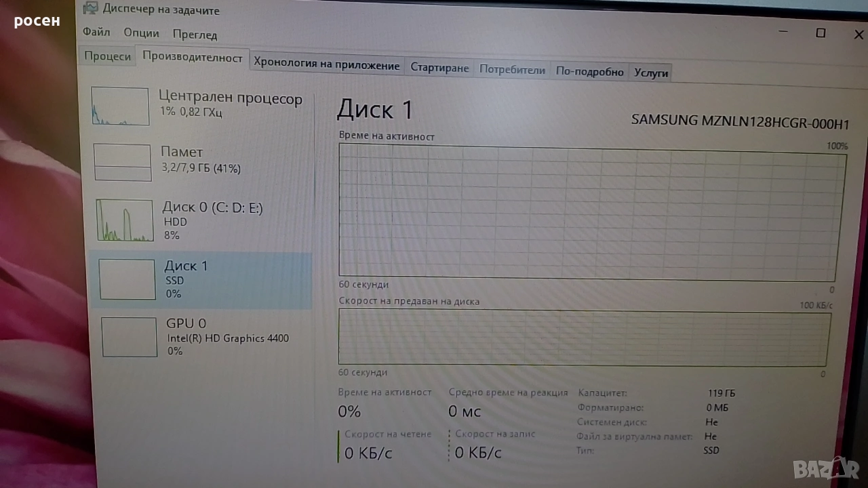Select Централен процесор in the sidebar
The width and height of the screenshot is (868, 488).
[230, 99]
